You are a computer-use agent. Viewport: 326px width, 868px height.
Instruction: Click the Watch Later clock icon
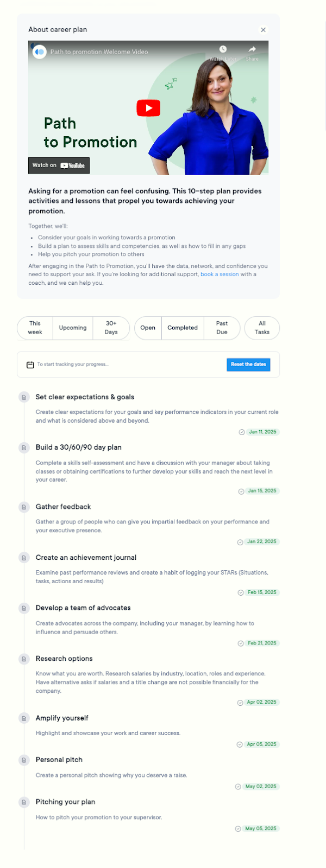coord(223,49)
